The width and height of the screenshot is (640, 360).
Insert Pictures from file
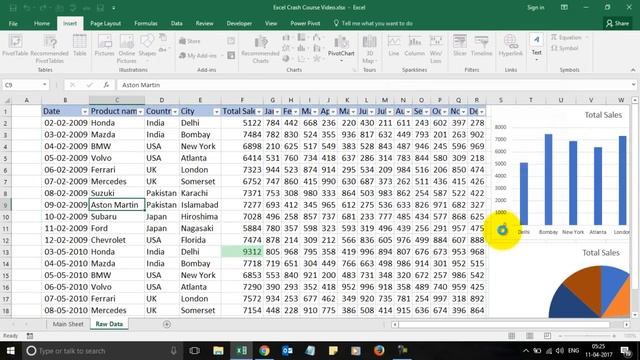pos(104,45)
